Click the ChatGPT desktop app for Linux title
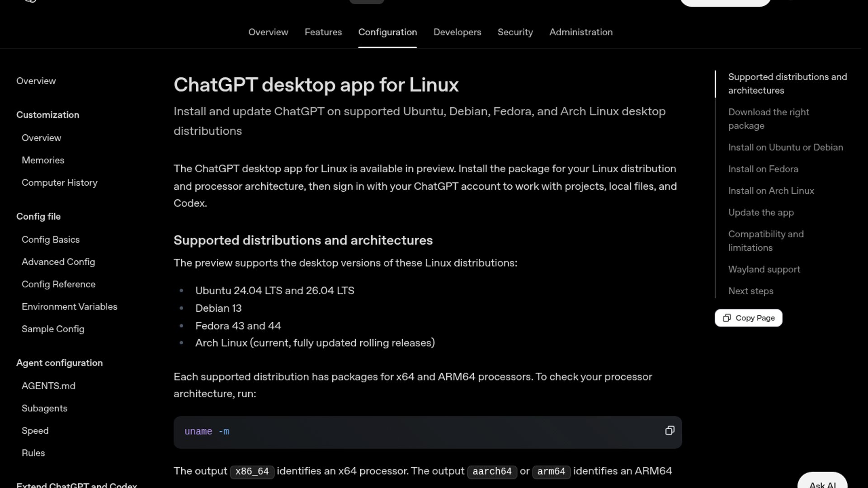Viewport: 868px width, 488px height. 316,85
